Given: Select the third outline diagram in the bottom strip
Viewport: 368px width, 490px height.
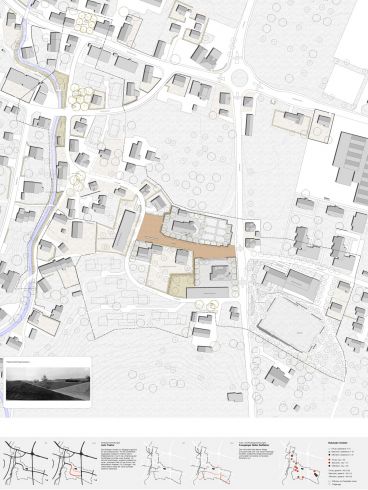Looking at the screenshot, I should coord(163,464).
